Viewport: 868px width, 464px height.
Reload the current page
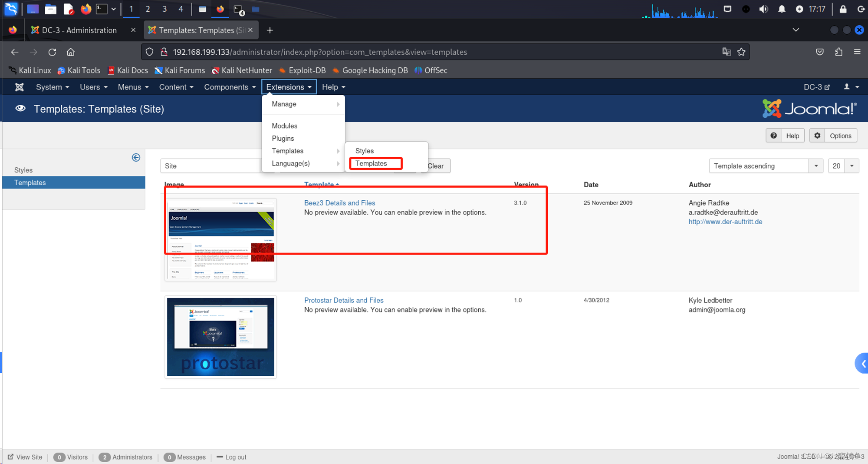(x=52, y=52)
